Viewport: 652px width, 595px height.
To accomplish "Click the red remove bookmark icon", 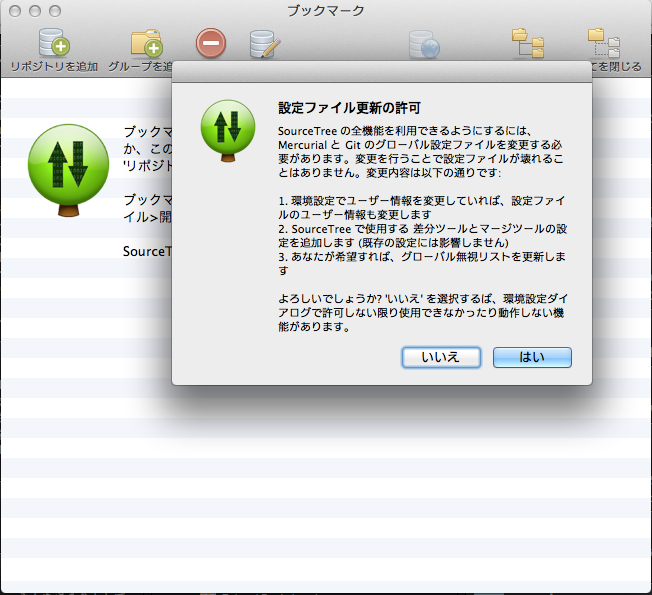I will pos(211,42).
